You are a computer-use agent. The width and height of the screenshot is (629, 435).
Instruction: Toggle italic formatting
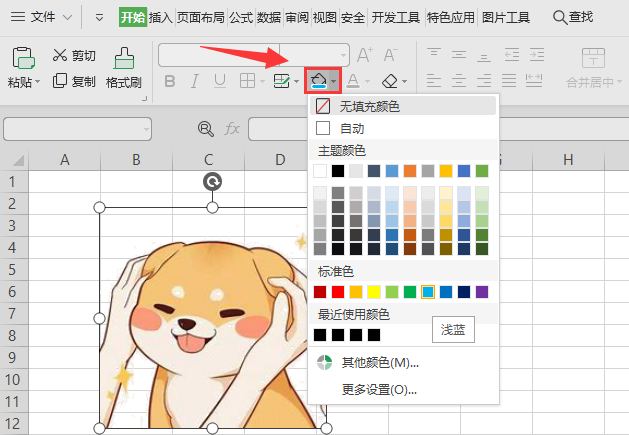[x=195, y=81]
